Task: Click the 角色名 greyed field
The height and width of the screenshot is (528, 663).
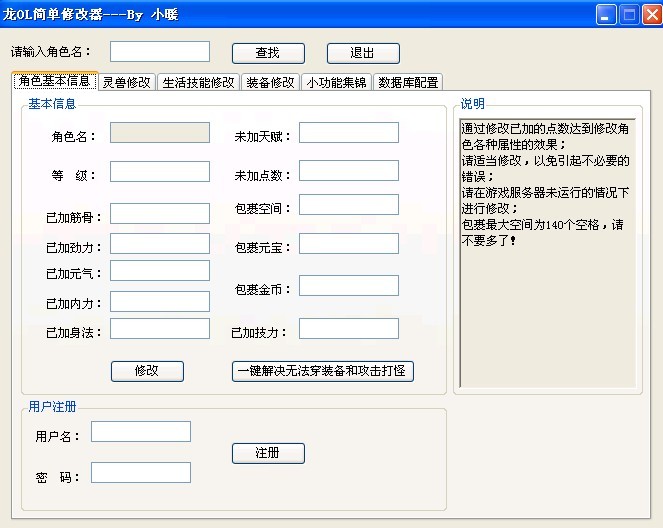Action: click(160, 132)
